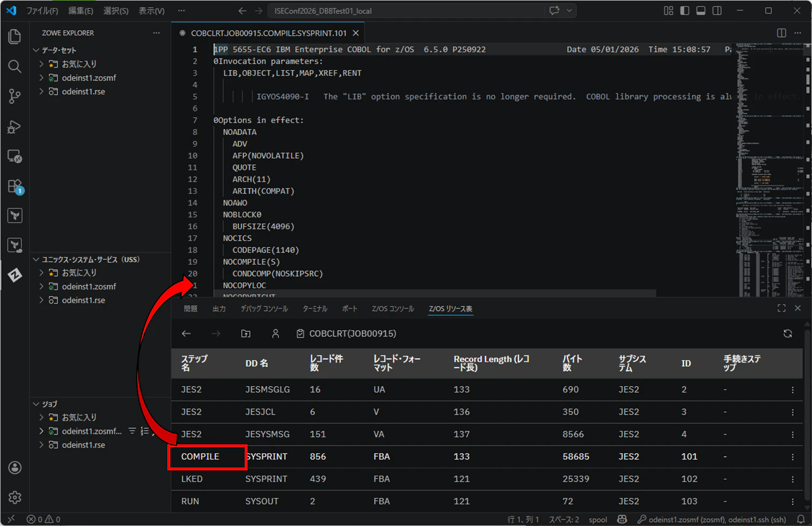This screenshot has width=812, height=526.
Task: Open row actions menu for JESMSGLG
Action: click(793, 390)
